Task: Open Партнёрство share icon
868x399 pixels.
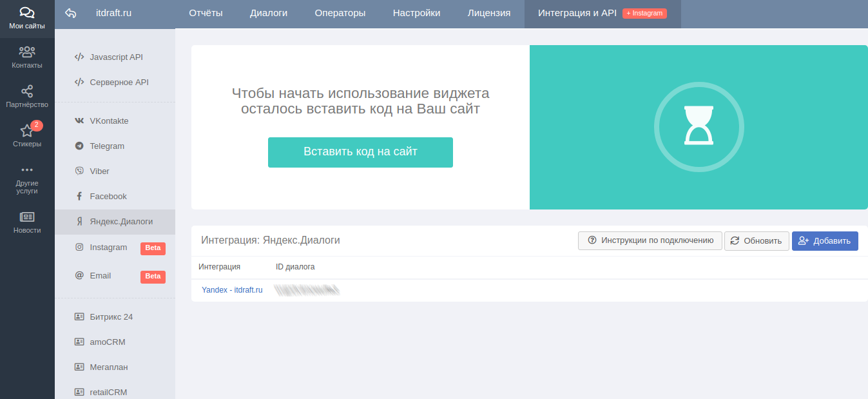Action: (27, 92)
